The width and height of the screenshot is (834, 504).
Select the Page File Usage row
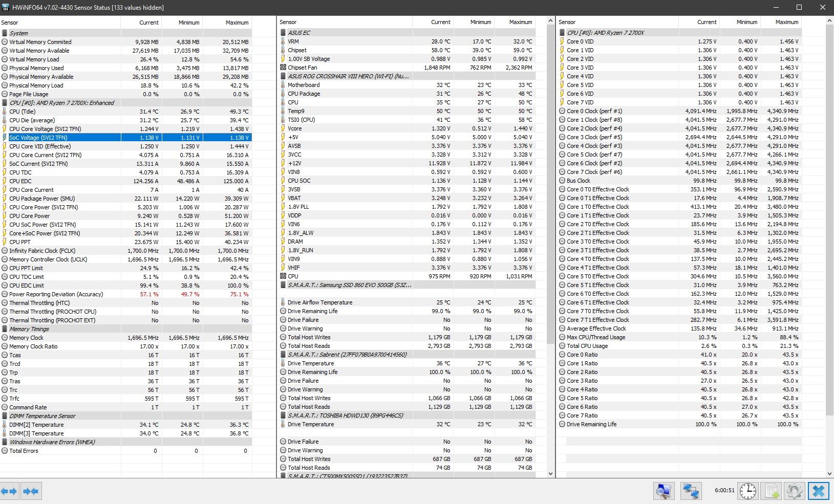tap(126, 94)
